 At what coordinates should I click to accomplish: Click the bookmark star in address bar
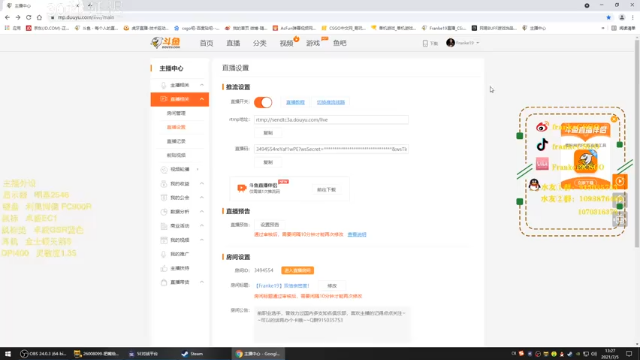coord(609,18)
